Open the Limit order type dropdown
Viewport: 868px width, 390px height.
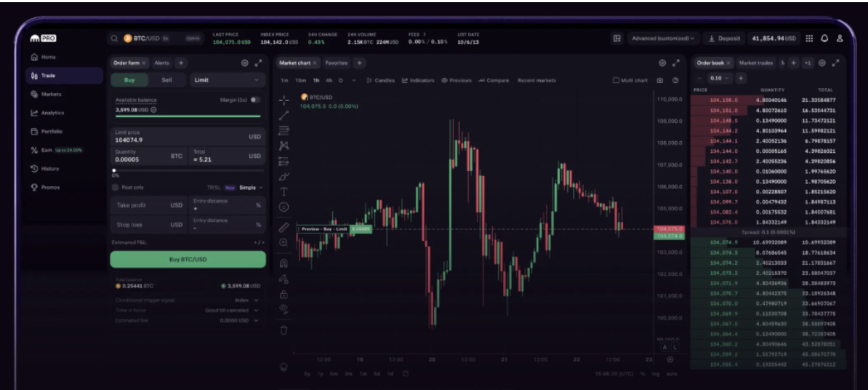[227, 80]
